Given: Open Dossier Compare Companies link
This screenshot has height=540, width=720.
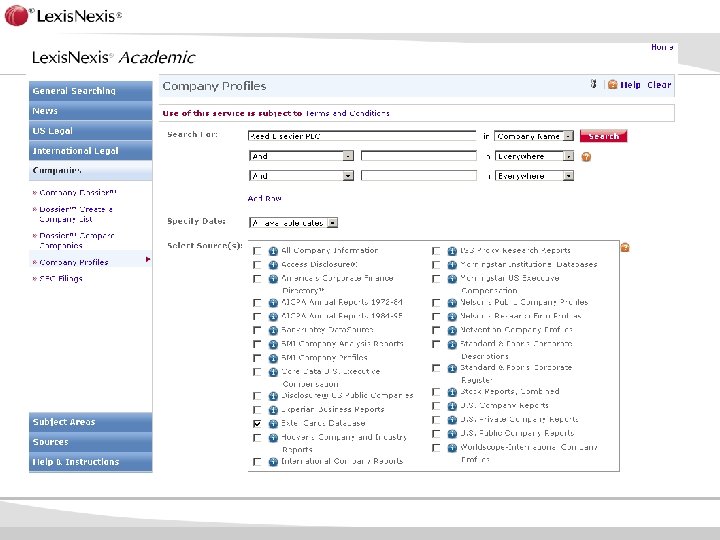Looking at the screenshot, I should click(x=77, y=240).
